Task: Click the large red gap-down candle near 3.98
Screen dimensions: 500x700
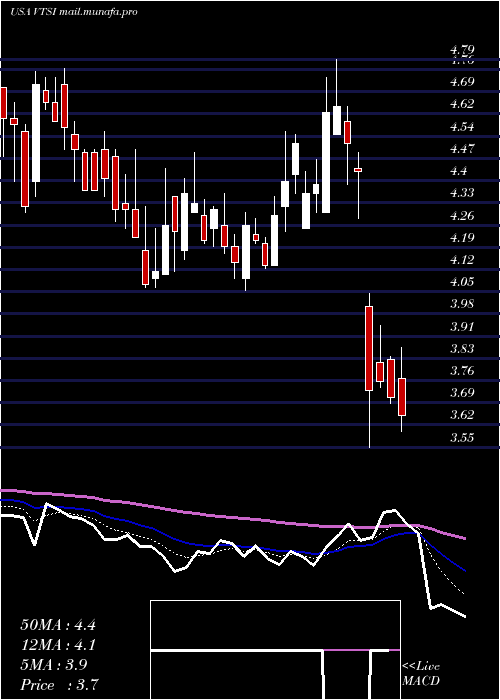Action: 369,348
